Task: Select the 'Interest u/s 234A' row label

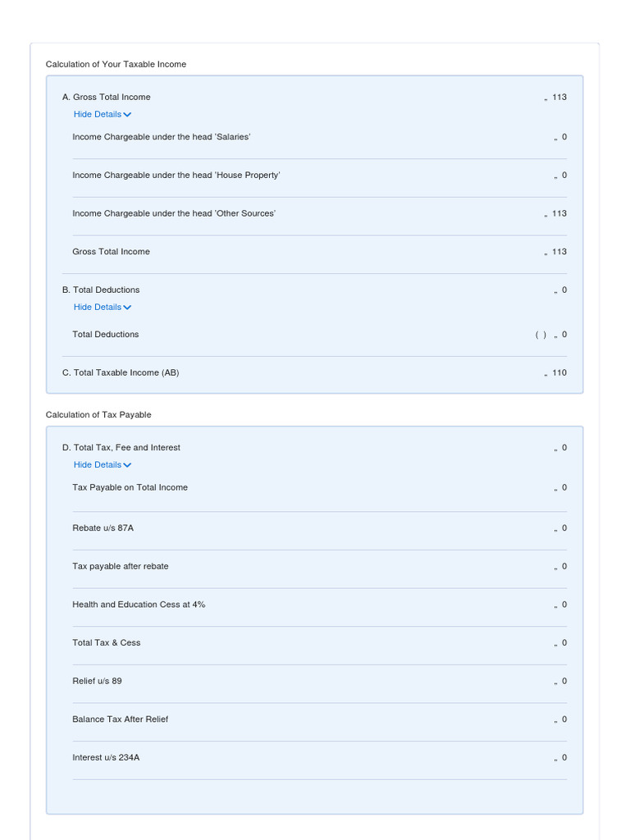Action: [106, 758]
